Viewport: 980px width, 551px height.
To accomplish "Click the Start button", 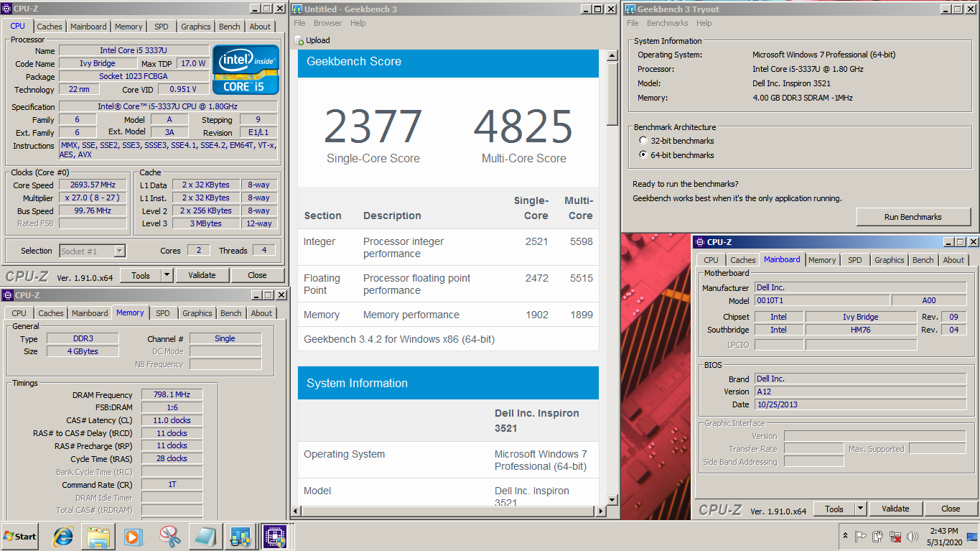I will pos(20,537).
